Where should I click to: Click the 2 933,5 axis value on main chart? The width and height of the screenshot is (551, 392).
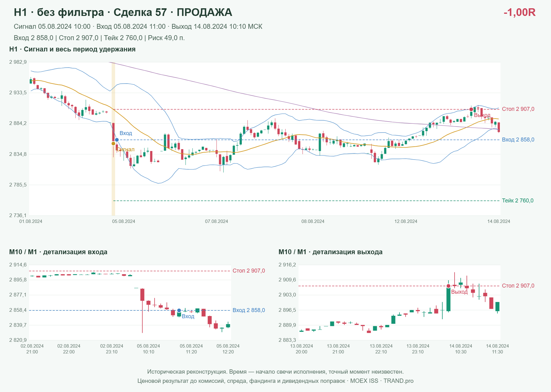point(18,92)
